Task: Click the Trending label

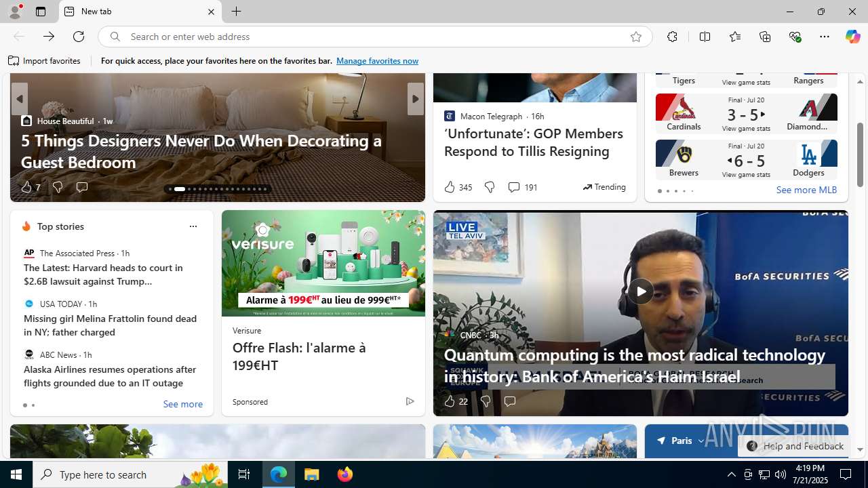Action: pyautogui.click(x=604, y=187)
